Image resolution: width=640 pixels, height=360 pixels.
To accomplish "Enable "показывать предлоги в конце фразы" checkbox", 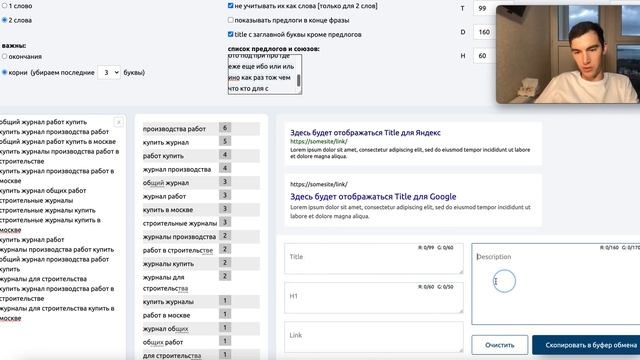I will (x=231, y=20).
